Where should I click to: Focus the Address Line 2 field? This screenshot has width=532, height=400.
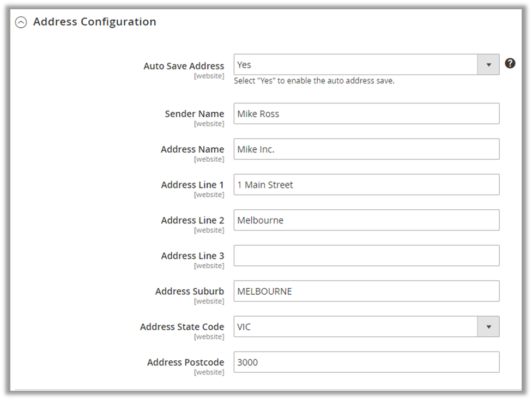(366, 220)
